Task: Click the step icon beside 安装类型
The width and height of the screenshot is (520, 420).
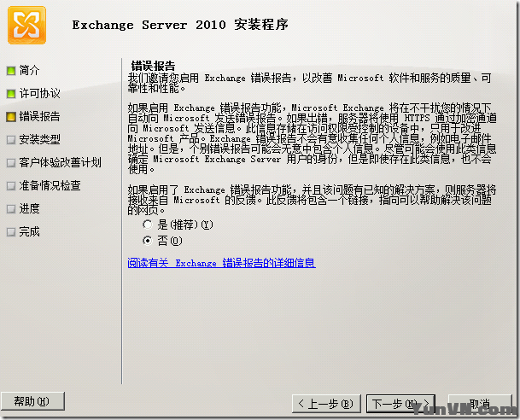Action: tap(11, 140)
